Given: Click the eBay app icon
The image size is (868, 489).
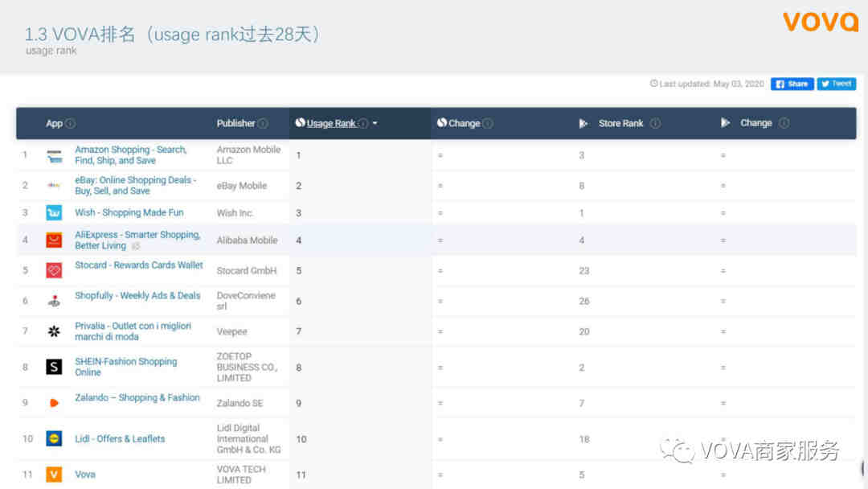Looking at the screenshot, I should click(55, 186).
